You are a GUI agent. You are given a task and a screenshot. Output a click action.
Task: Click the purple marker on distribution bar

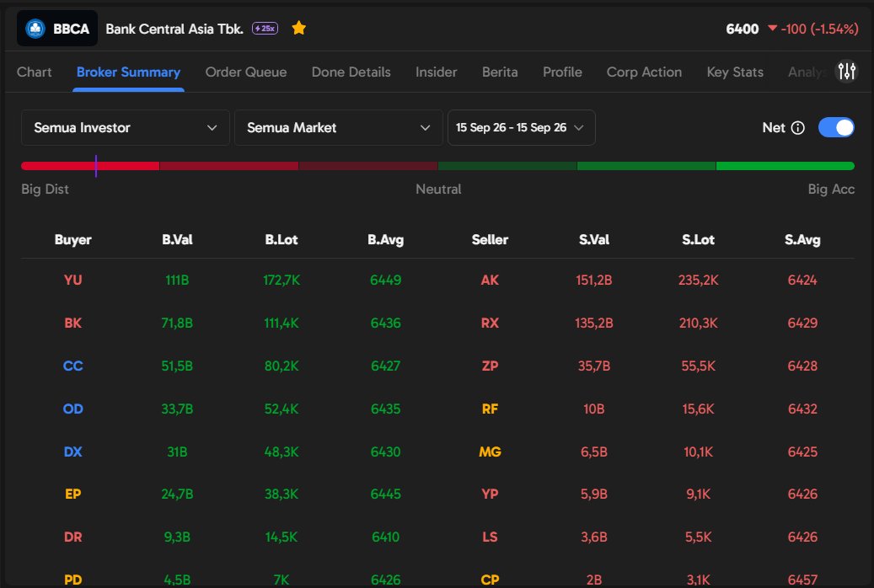[96, 166]
